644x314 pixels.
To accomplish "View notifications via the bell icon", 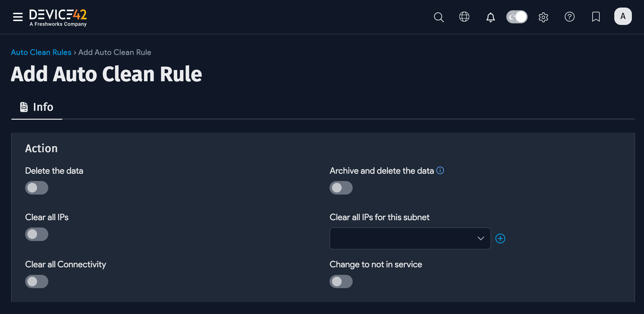I will click(491, 17).
